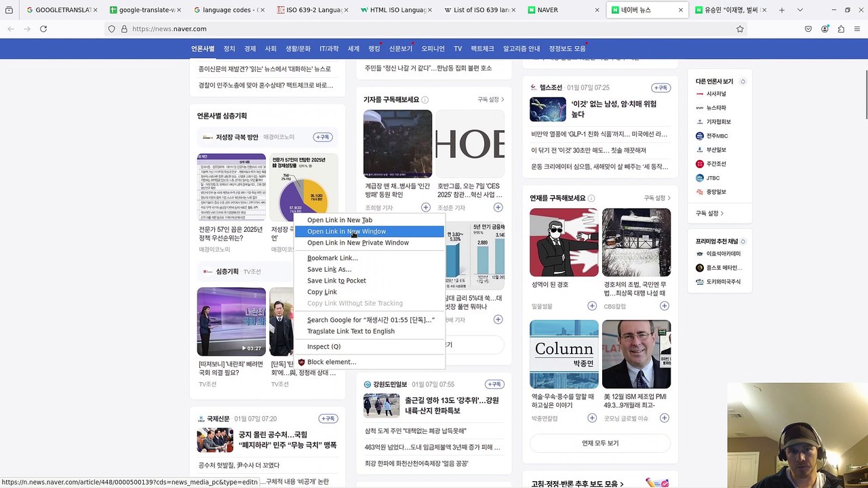
Task: Open 구독 설정 next to 연재를 구독해보세요
Action: tap(657, 198)
